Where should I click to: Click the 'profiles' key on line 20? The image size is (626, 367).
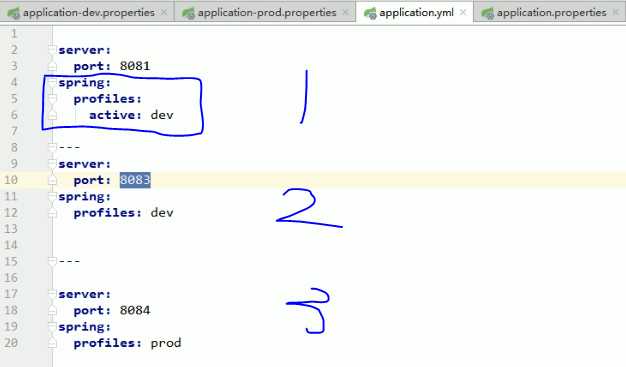(105, 343)
